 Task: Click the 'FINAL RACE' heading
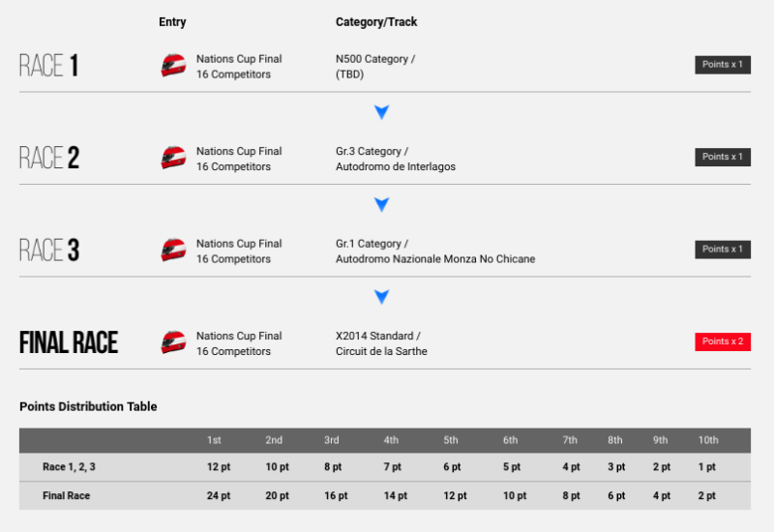point(69,342)
